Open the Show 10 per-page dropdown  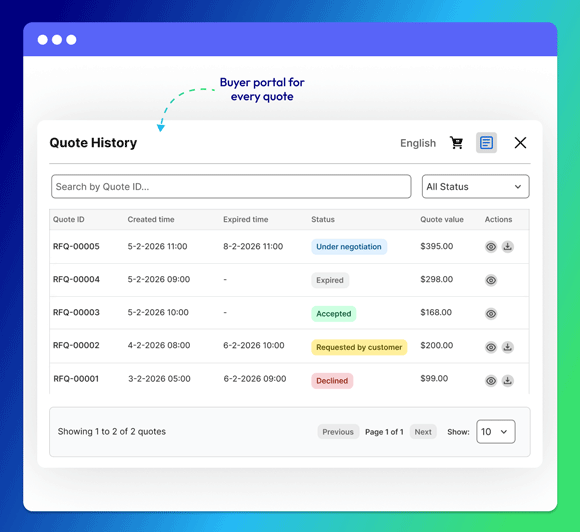click(x=496, y=431)
